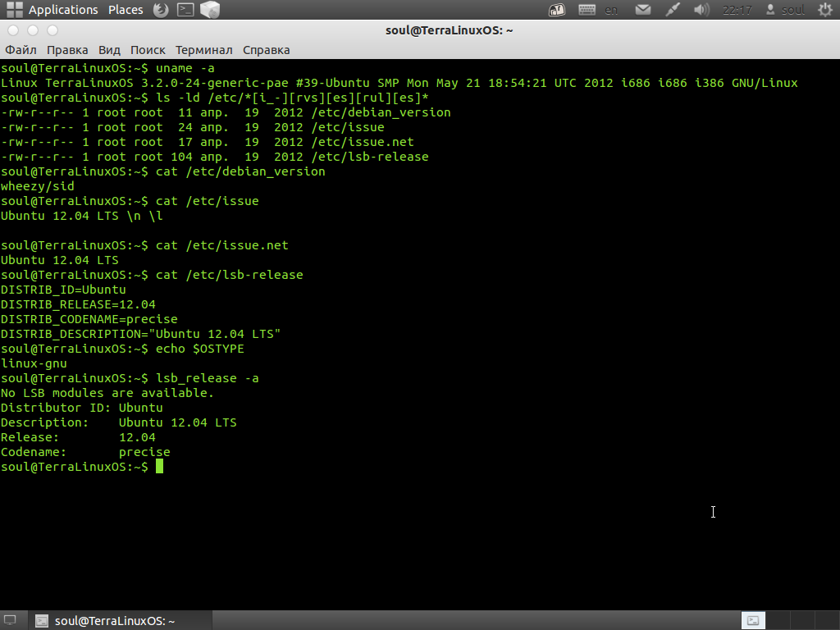Click the DISTRIB_DESCRIPTION line
The width and height of the screenshot is (840, 630).
[141, 334]
